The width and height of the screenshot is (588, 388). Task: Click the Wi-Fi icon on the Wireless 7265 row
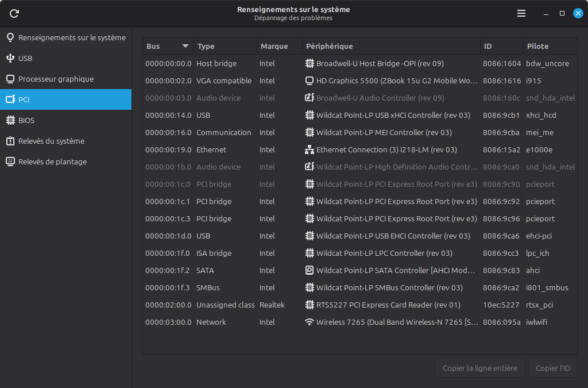(x=310, y=322)
